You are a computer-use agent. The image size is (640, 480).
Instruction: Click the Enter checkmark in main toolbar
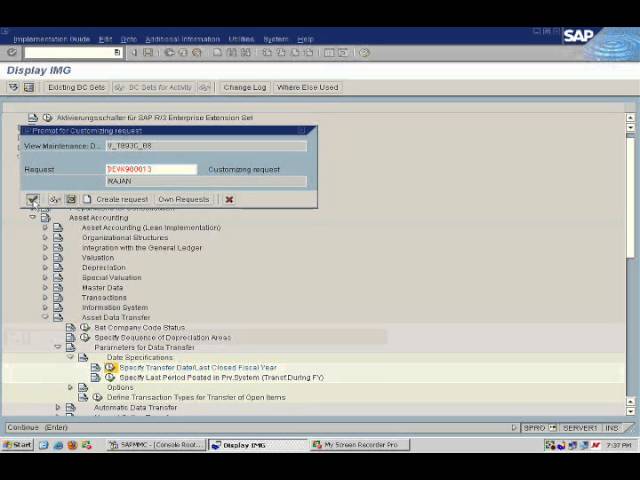pos(12,52)
